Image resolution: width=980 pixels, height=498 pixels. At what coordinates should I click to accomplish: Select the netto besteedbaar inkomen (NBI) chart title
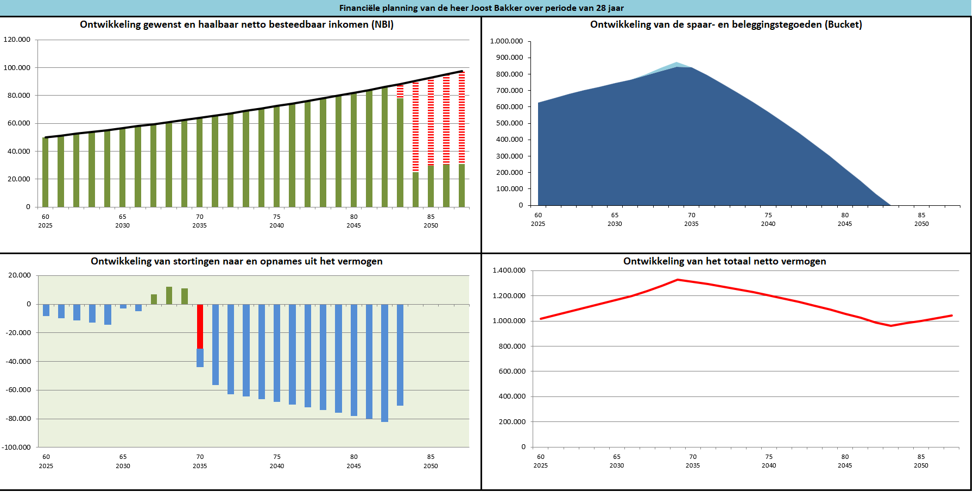237,24
